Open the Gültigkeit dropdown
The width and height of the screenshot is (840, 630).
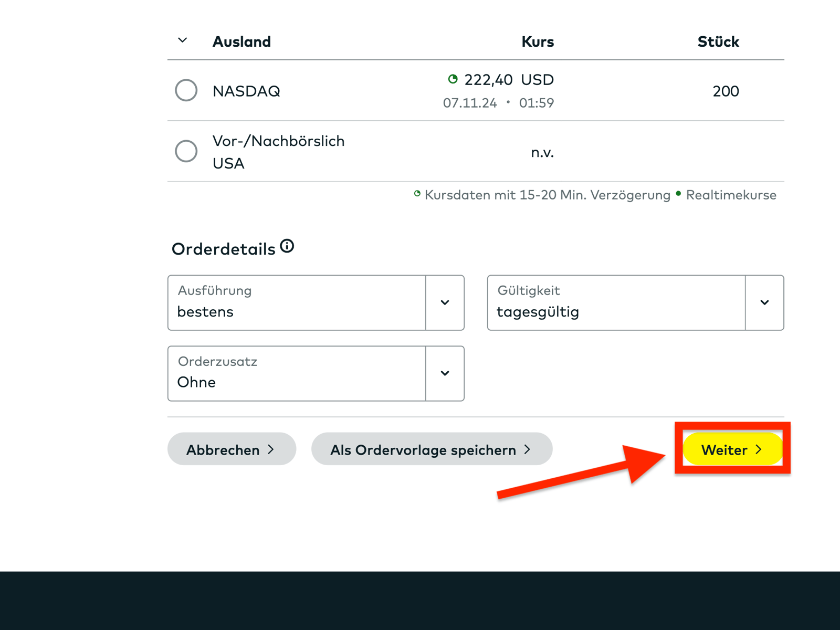pos(764,302)
